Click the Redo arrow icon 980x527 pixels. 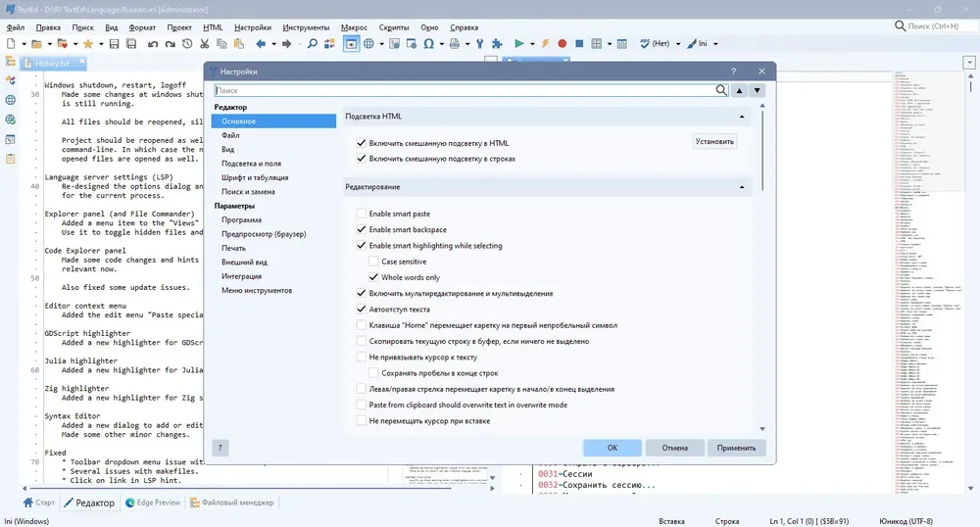[170, 44]
